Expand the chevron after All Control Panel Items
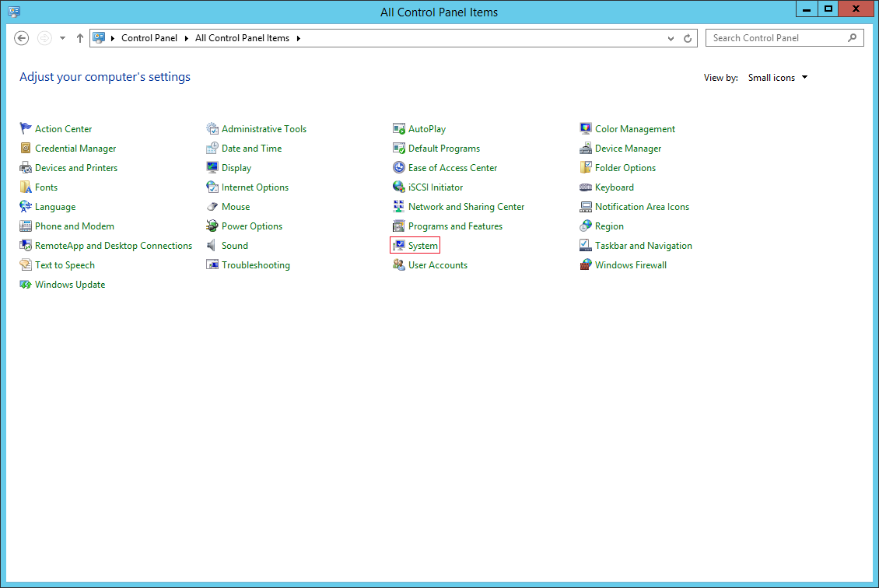The image size is (879, 588). pos(298,38)
